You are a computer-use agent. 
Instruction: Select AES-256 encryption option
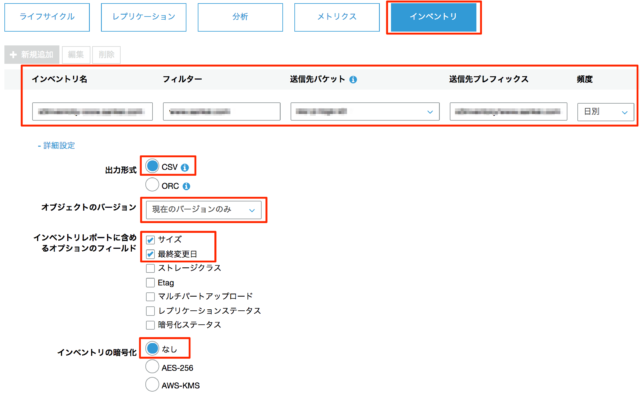pos(152,367)
